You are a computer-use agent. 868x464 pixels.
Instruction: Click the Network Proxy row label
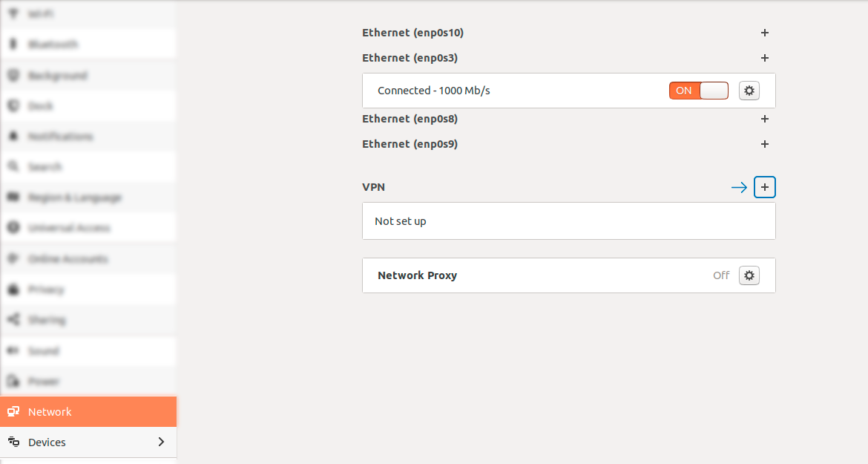(x=418, y=275)
